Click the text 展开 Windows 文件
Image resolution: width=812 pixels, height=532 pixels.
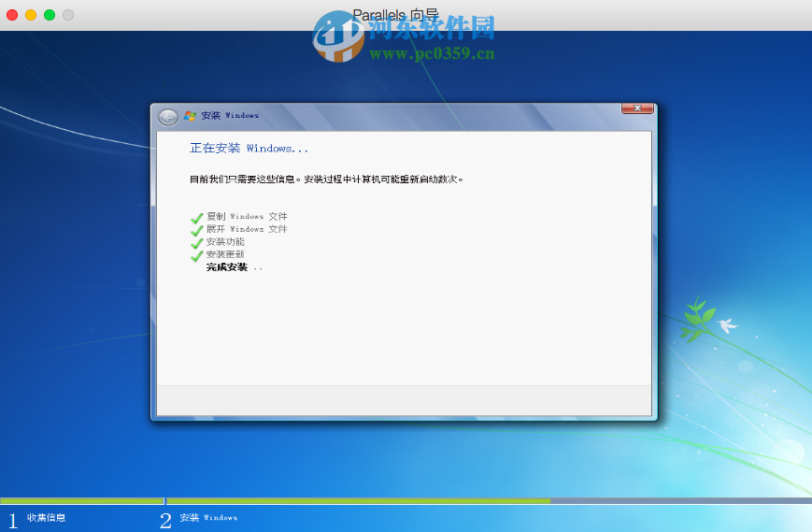click(x=247, y=229)
